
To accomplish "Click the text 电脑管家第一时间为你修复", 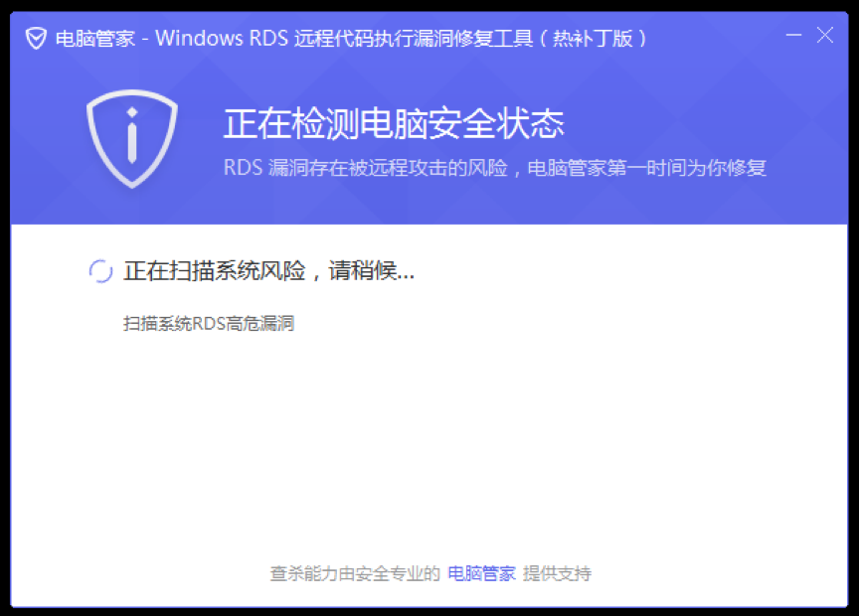I will pyautogui.click(x=646, y=168).
